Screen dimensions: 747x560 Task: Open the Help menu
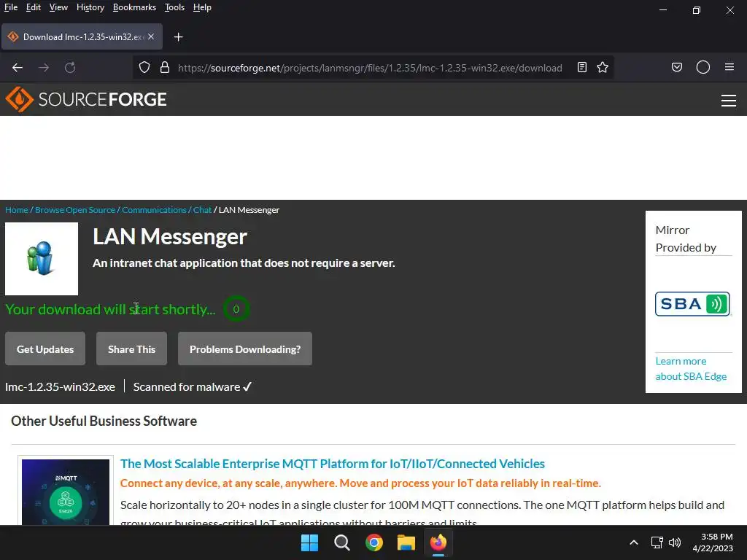pyautogui.click(x=202, y=7)
